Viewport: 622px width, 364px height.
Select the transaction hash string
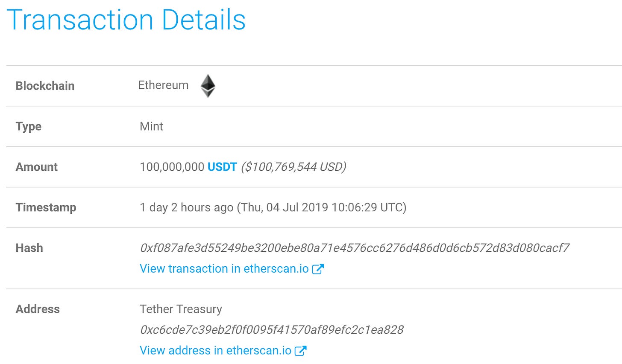pyautogui.click(x=355, y=248)
